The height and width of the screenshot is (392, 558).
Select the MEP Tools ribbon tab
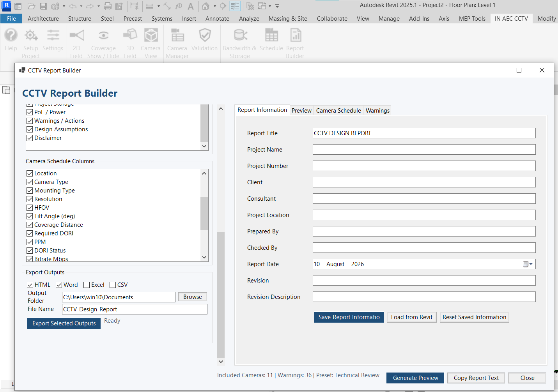(472, 19)
